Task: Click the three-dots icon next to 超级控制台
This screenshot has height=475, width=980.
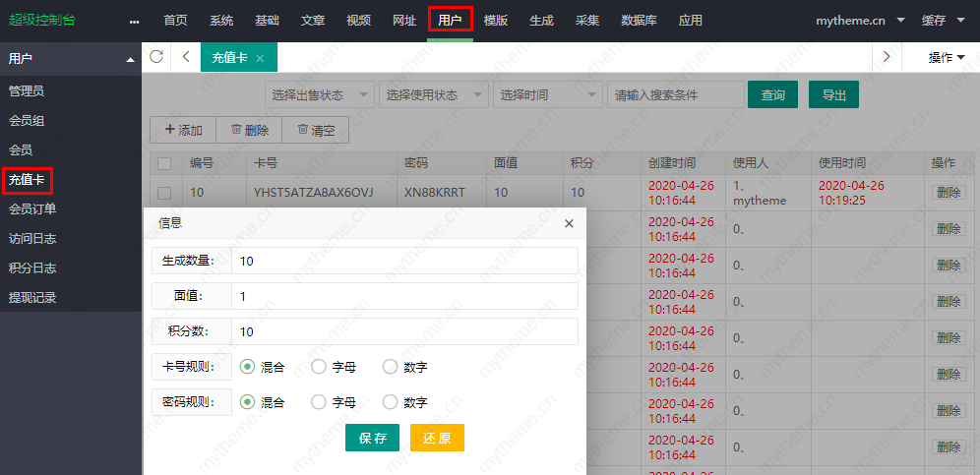Action: [x=134, y=21]
